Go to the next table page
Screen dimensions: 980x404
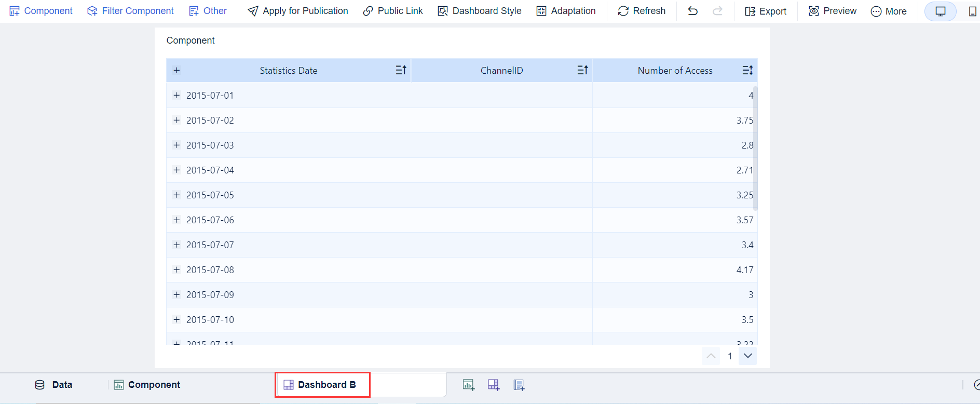747,356
